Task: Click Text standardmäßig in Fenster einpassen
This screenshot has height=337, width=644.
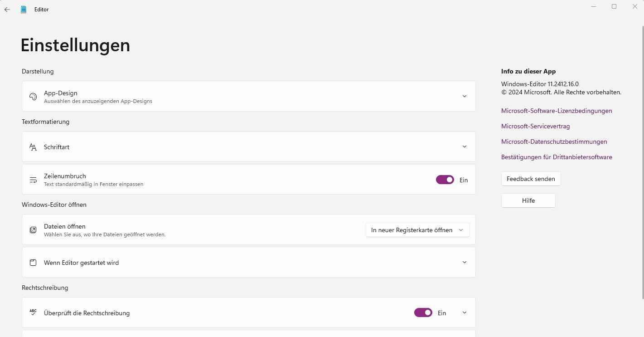Action: (x=93, y=184)
